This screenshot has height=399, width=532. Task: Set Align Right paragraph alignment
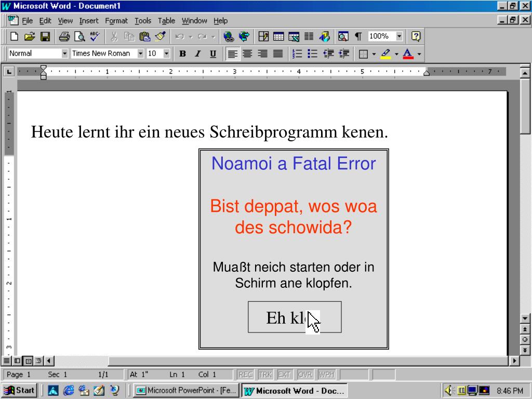click(x=262, y=54)
